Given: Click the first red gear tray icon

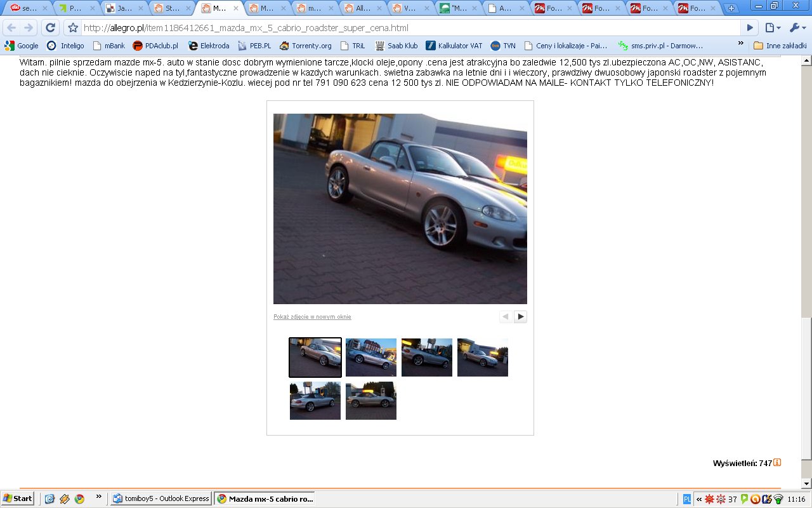Looking at the screenshot, I should point(709,499).
